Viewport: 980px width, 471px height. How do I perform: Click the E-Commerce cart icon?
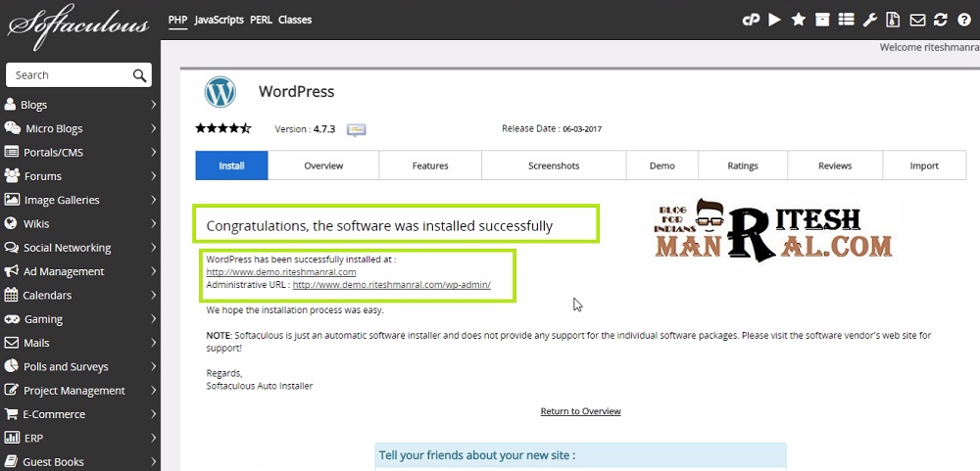pyautogui.click(x=11, y=413)
